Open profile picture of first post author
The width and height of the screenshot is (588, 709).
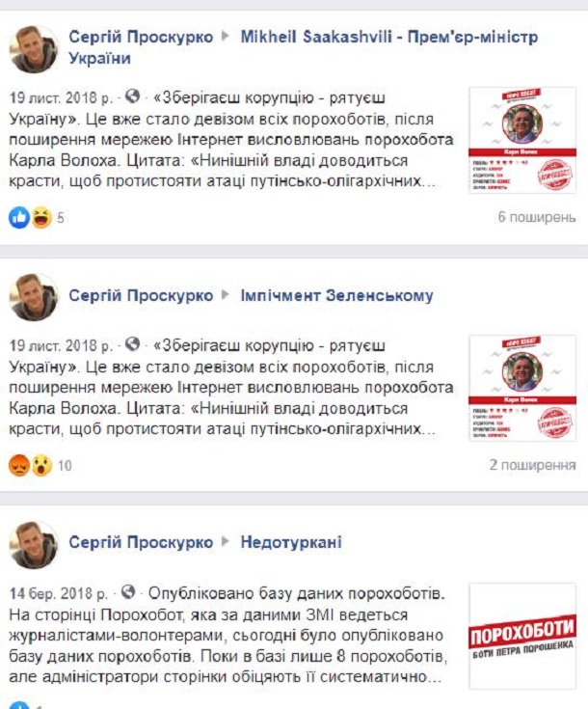coord(34,49)
